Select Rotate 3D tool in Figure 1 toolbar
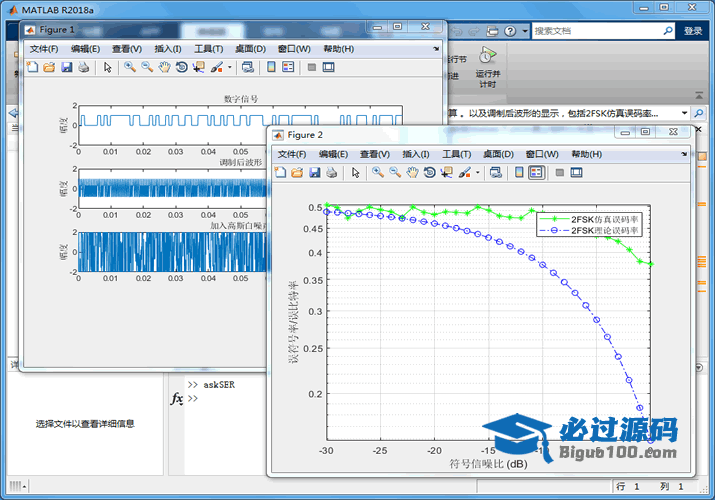This screenshot has height=500, width=715. [x=181, y=67]
